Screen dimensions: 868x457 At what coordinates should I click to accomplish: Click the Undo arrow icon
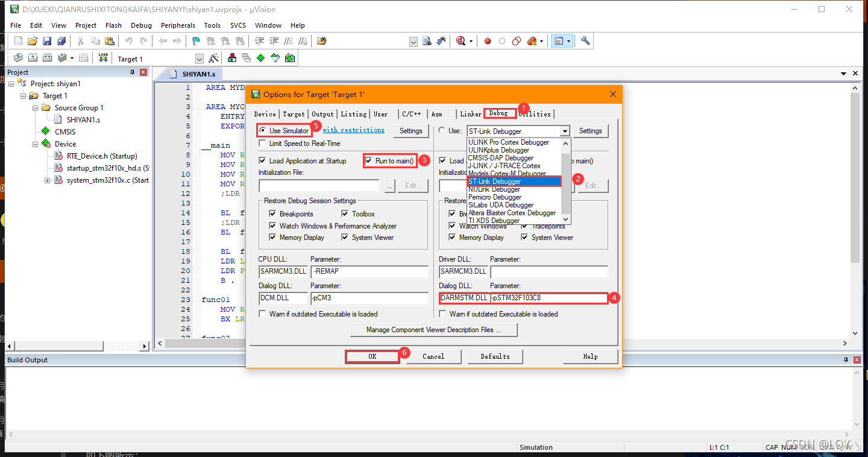point(128,41)
